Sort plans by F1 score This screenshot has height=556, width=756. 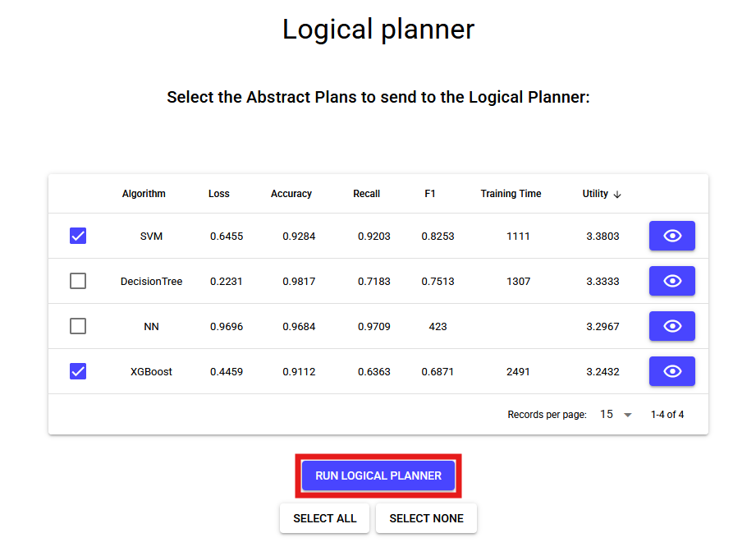tap(430, 194)
